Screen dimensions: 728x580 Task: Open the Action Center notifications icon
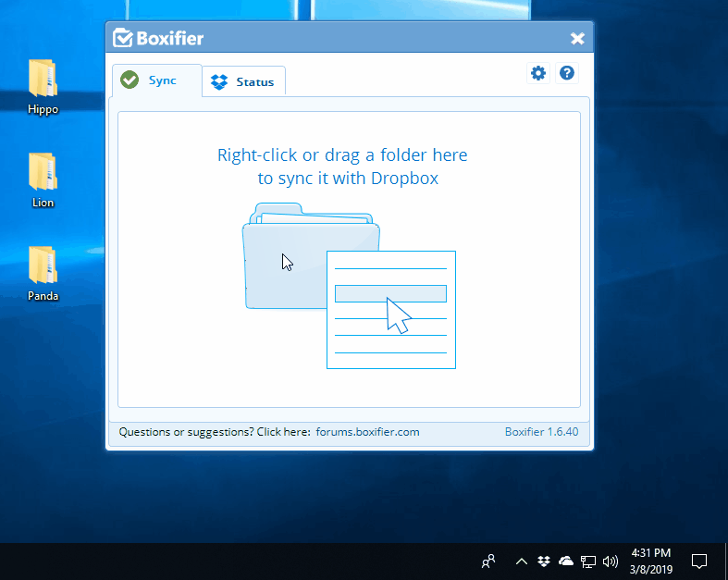pos(699,561)
